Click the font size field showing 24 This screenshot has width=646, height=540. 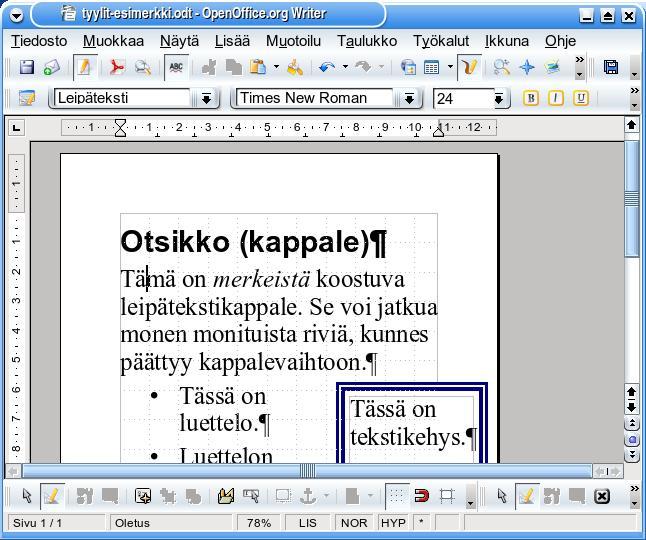point(463,98)
